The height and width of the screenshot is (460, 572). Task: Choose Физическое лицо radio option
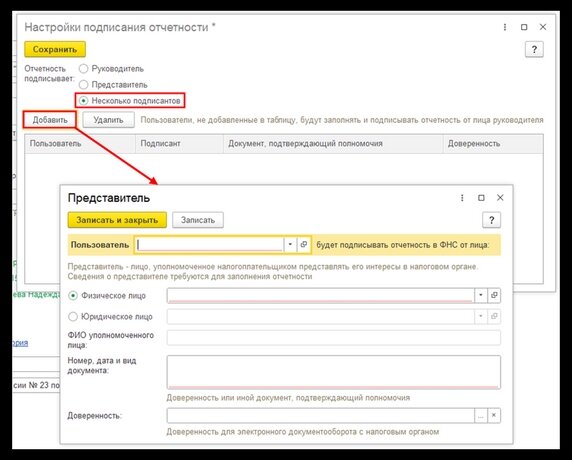pyautogui.click(x=73, y=295)
